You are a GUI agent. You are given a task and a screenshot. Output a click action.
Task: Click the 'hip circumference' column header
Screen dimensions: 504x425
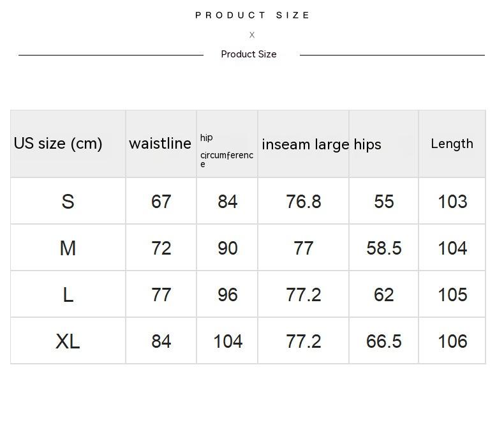click(x=226, y=151)
